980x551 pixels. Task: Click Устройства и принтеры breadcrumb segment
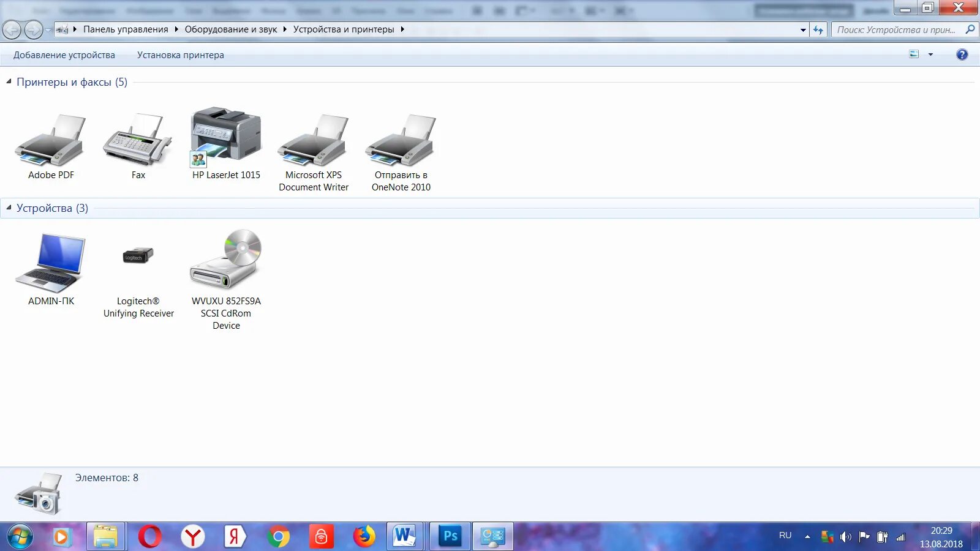tap(344, 29)
